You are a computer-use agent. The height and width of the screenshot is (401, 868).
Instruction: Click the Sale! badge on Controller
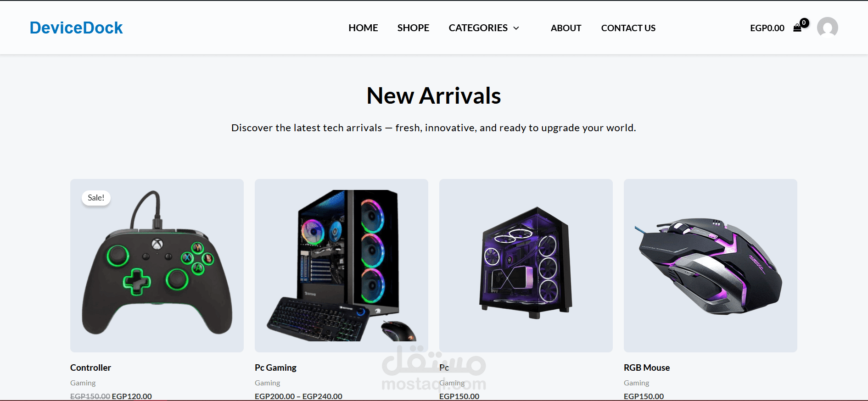click(x=96, y=198)
